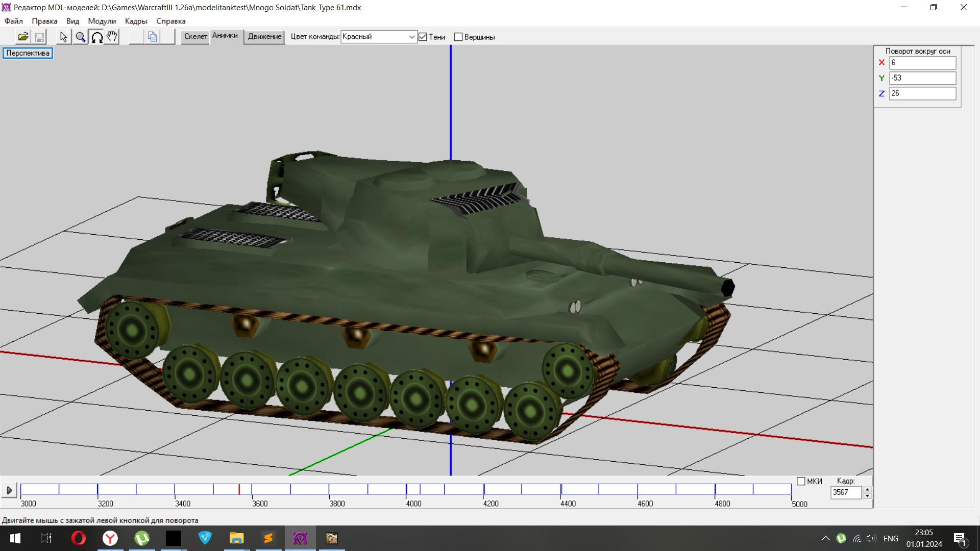Toggle the Тени checkbox
The image size is (980, 551).
pyautogui.click(x=423, y=37)
